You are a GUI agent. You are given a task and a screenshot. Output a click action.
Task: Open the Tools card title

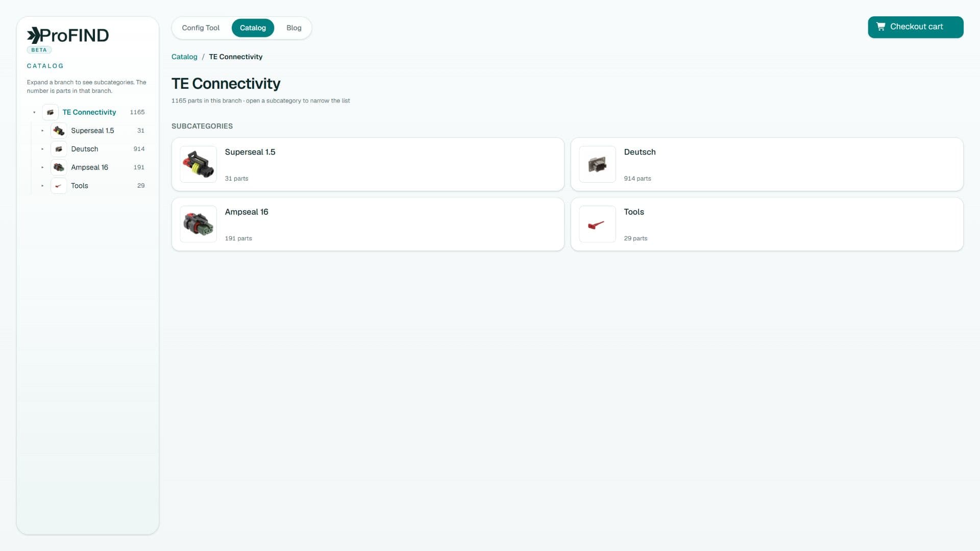pos(634,212)
